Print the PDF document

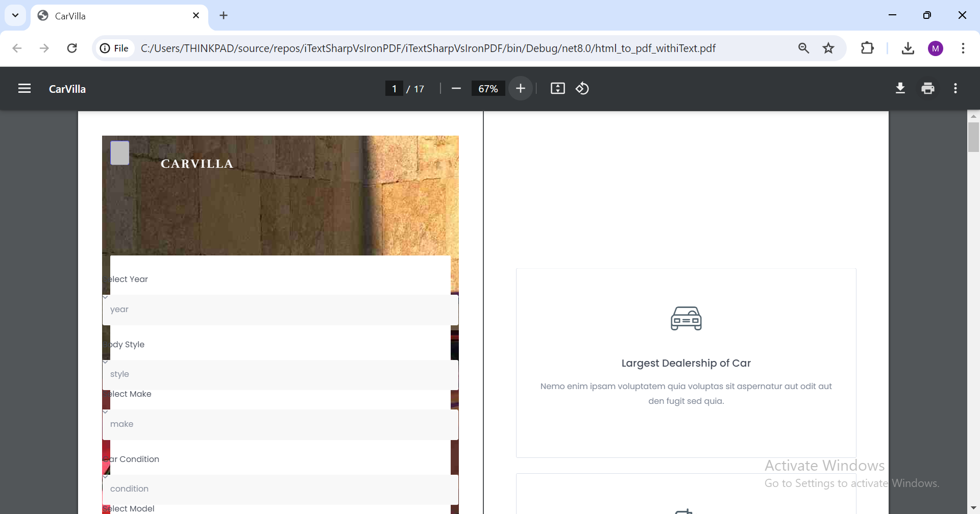[x=928, y=89]
